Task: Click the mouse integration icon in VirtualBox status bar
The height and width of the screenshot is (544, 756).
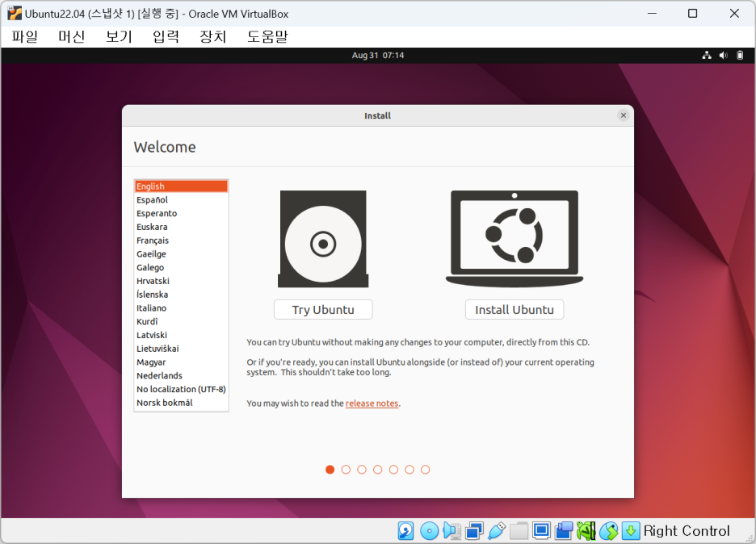Action: (608, 530)
